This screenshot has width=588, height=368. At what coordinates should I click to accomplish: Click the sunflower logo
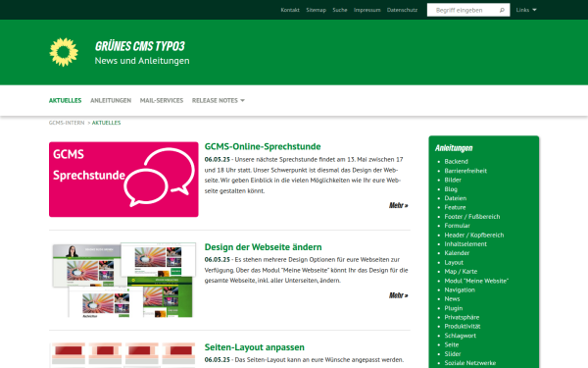(64, 52)
